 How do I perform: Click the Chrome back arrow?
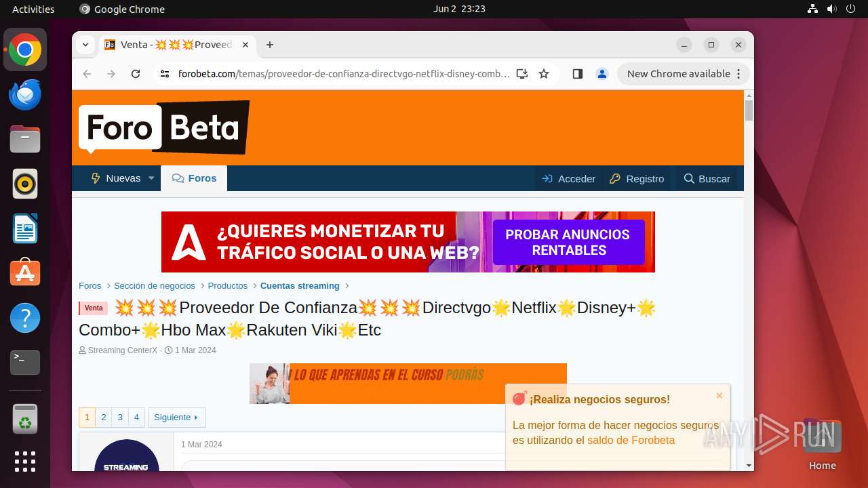pos(87,74)
